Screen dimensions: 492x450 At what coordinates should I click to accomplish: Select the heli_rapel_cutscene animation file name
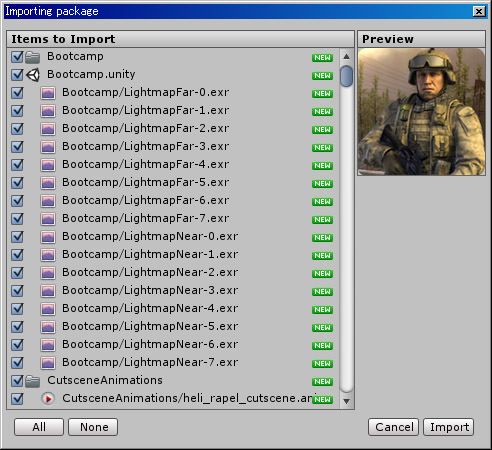coord(187,399)
